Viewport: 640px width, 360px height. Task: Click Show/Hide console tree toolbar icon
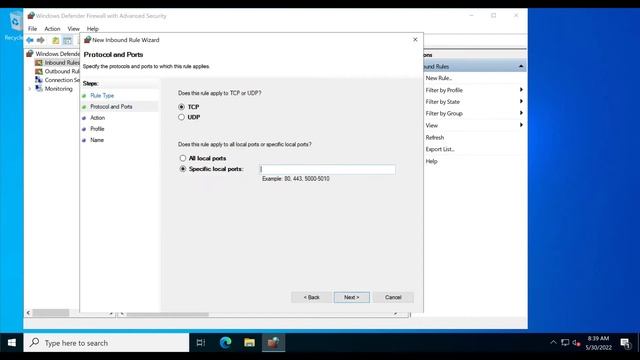[67, 40]
